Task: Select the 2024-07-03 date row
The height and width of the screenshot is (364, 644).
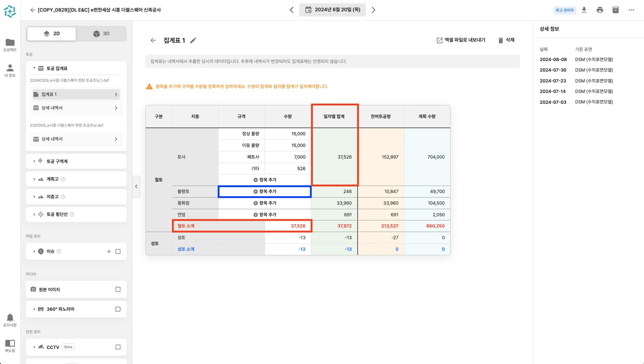Action: (x=577, y=102)
